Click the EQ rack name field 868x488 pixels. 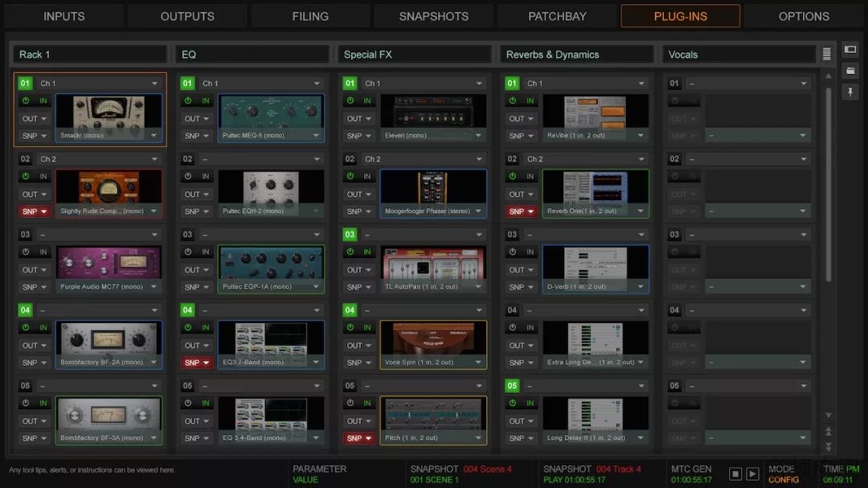tap(252, 55)
